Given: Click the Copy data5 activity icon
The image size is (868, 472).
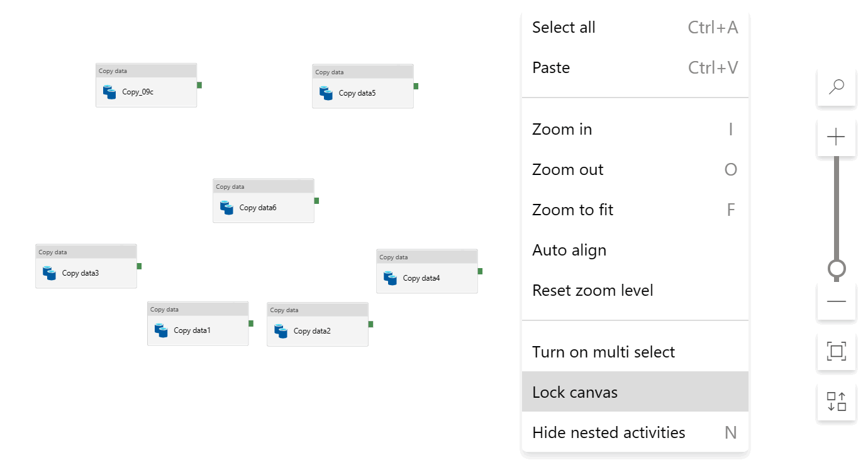Looking at the screenshot, I should point(326,93).
